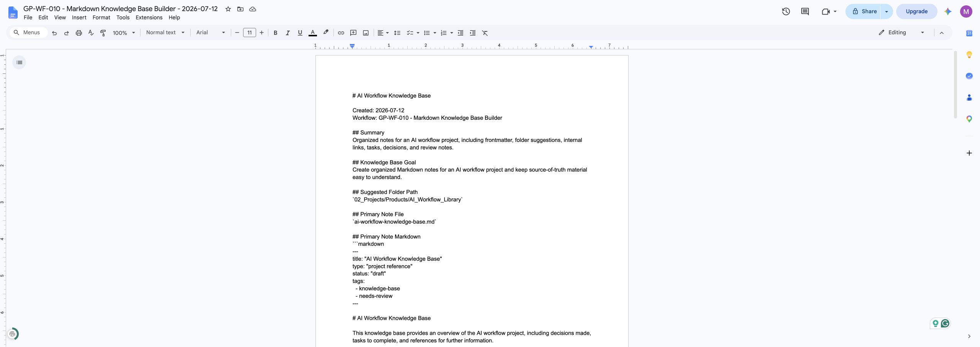Expand the numbered list options arrow
Image resolution: width=980 pixels, height=347 pixels.
pyautogui.click(x=452, y=33)
